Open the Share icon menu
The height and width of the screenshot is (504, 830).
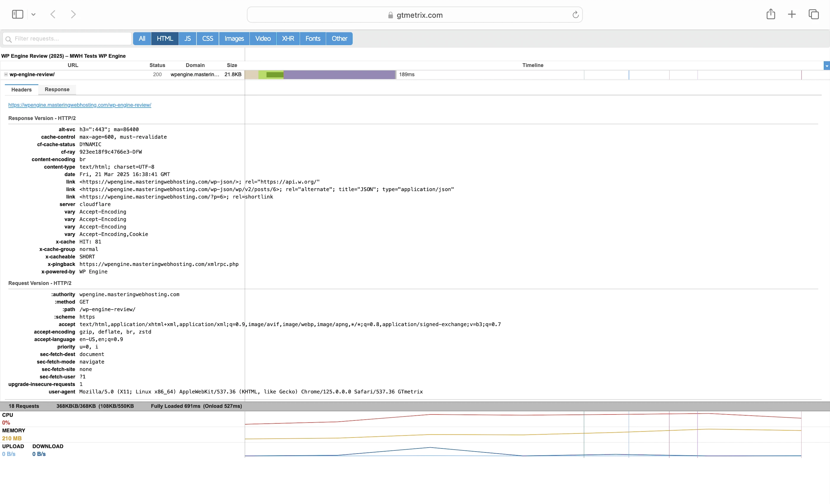pos(771,14)
